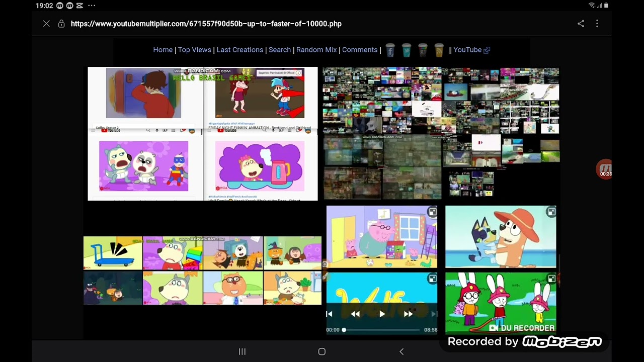Image resolution: width=644 pixels, height=362 pixels.
Task: Play the video with the center play button
Action: point(382,314)
